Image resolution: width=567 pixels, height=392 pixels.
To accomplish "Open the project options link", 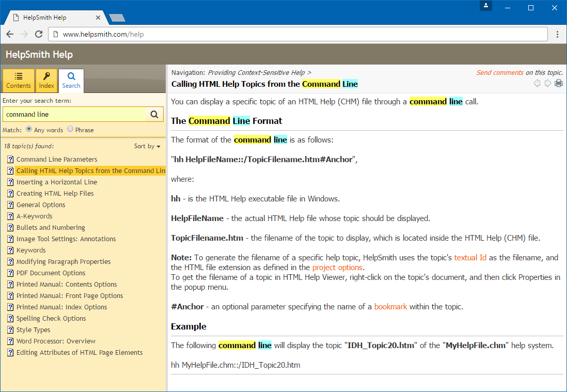I will pyautogui.click(x=337, y=267).
